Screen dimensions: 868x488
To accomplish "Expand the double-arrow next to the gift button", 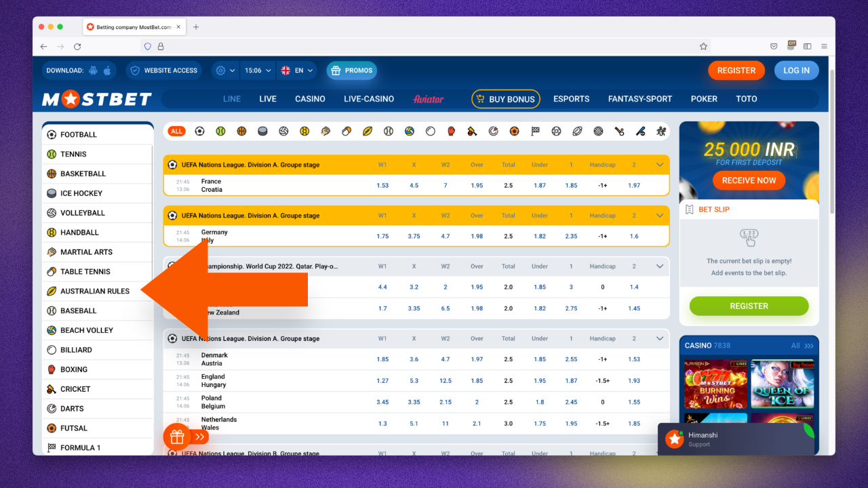I will coord(200,437).
